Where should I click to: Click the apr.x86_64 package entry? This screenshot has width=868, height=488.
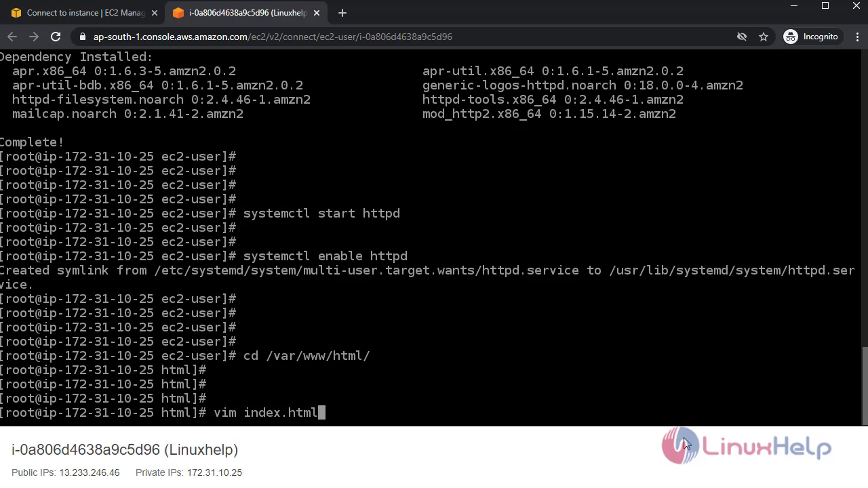(x=124, y=70)
